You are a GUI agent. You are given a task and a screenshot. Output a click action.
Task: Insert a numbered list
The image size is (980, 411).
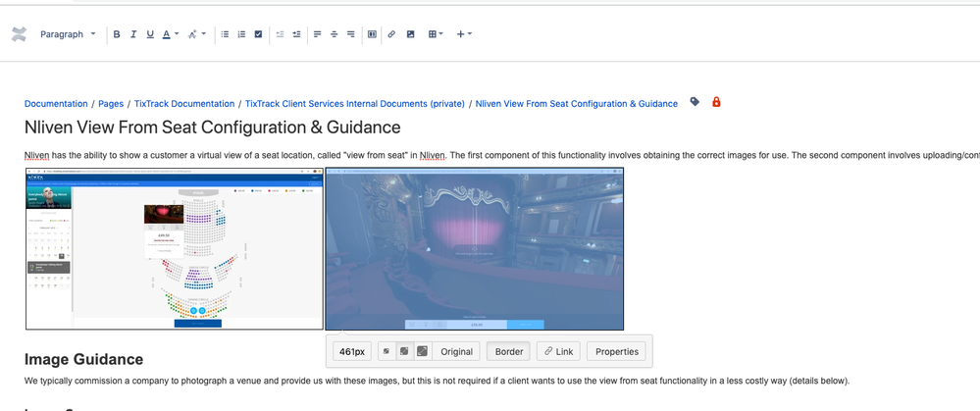pyautogui.click(x=242, y=34)
